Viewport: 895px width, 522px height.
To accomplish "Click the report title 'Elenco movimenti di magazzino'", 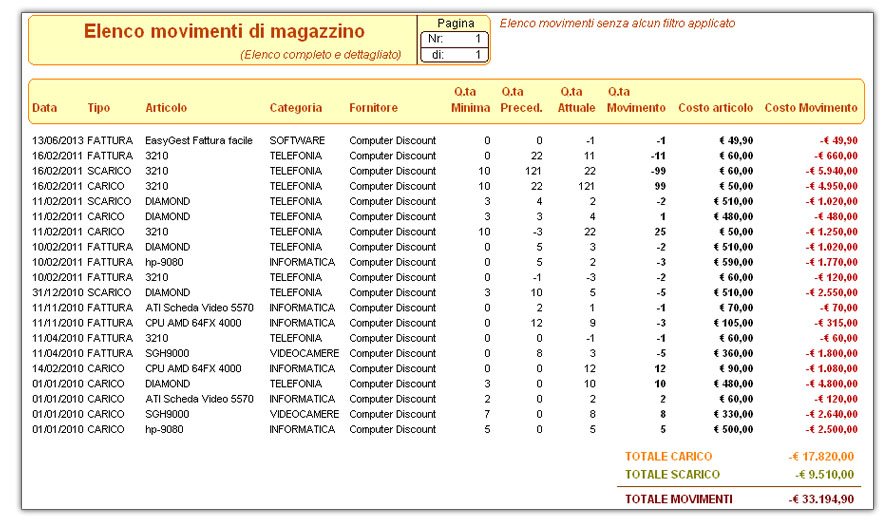I will (224, 31).
